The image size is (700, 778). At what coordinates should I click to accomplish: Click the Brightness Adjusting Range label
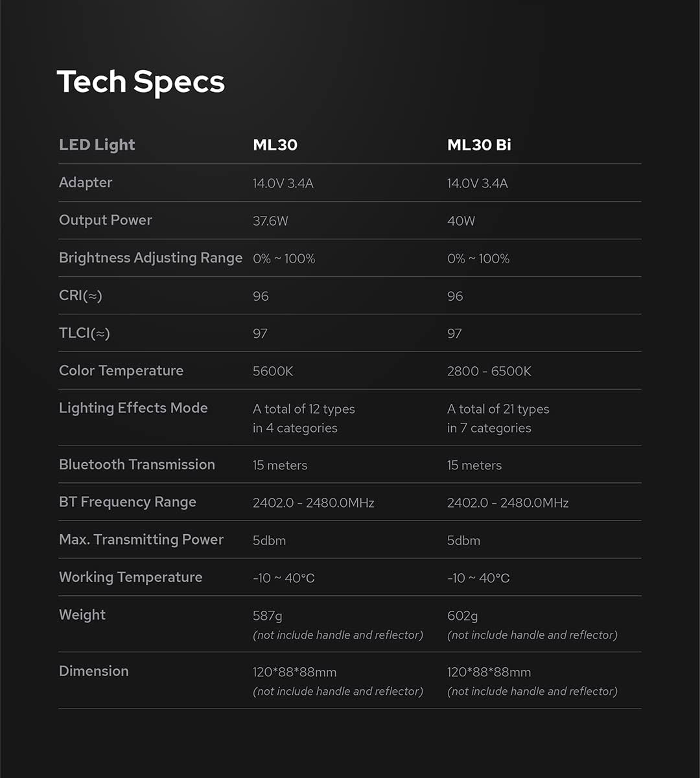[x=150, y=258]
